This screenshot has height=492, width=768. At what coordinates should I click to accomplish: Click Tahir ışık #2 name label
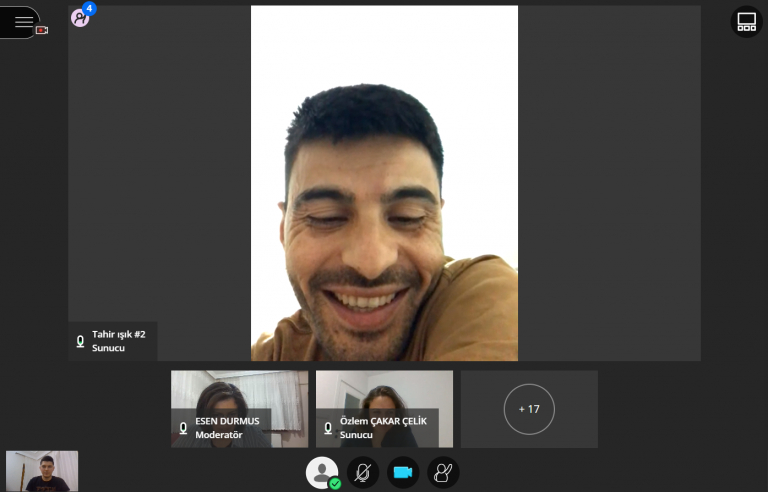(119, 334)
